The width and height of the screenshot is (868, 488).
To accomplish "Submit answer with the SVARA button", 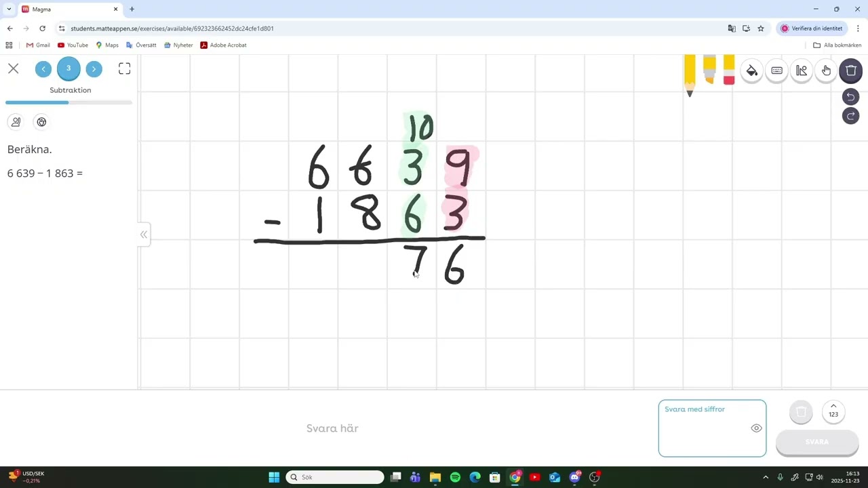I will (x=817, y=442).
